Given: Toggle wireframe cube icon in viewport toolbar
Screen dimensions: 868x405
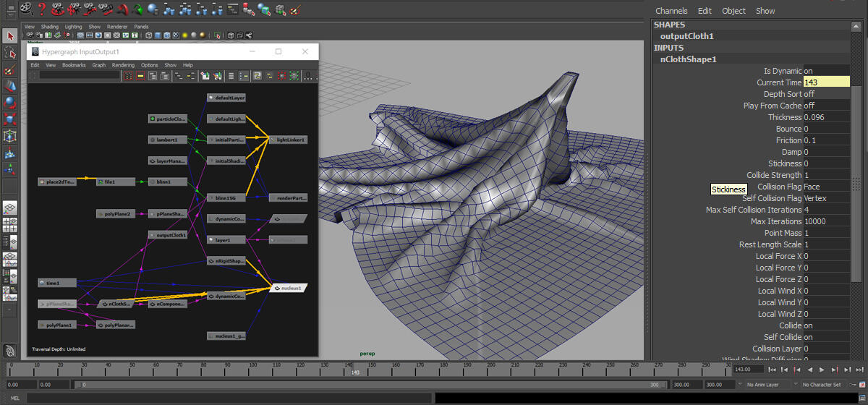Looking at the screenshot, I should point(149,35).
